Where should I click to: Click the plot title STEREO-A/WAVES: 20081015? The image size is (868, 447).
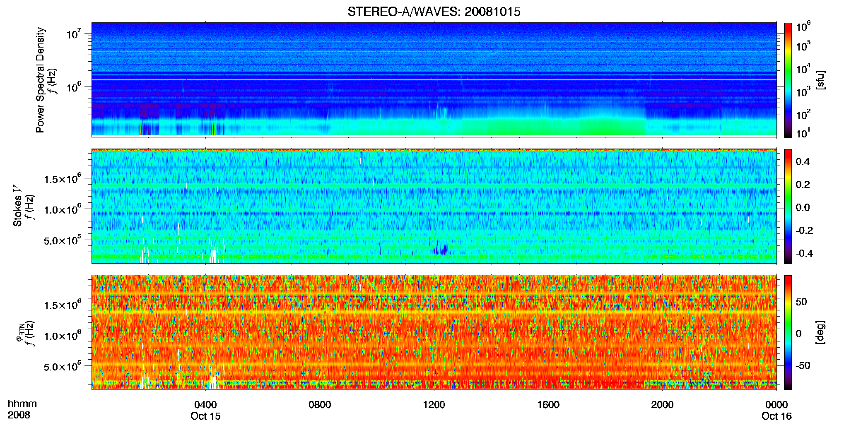tap(434, 12)
